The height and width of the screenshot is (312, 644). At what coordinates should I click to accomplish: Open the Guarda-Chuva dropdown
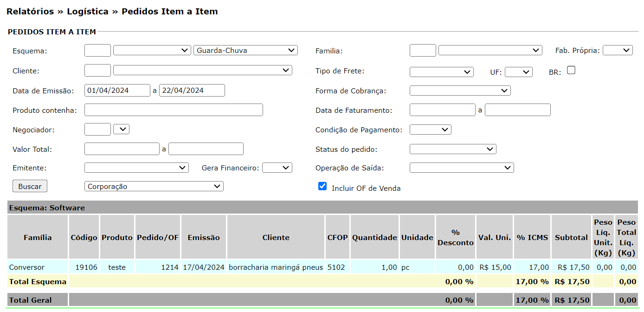[x=245, y=50]
